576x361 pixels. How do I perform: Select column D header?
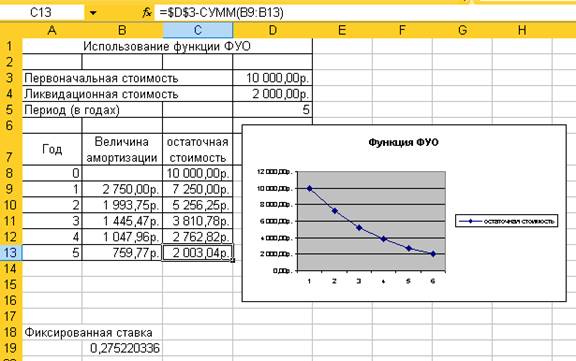(x=273, y=30)
